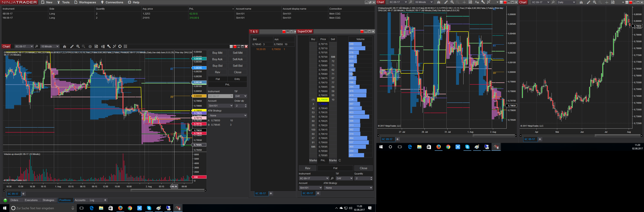Open Skype from the left taskbar
The image size is (644, 212).
coord(149,208)
